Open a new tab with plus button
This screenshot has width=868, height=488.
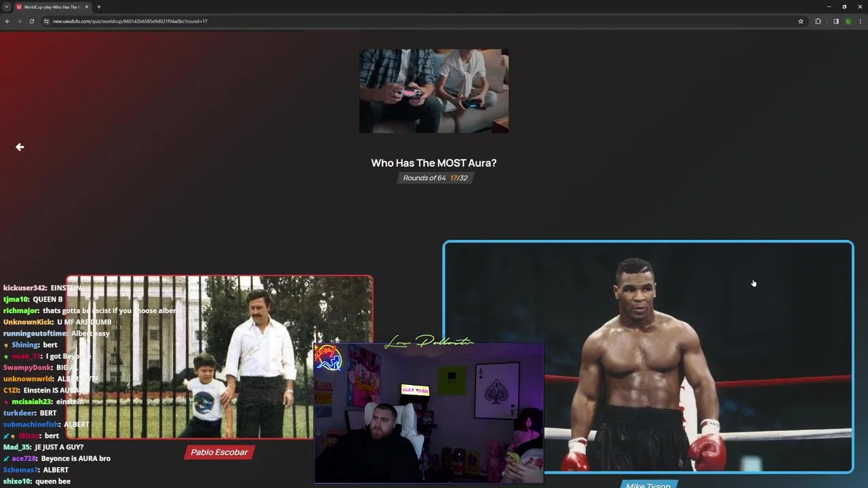coord(99,7)
